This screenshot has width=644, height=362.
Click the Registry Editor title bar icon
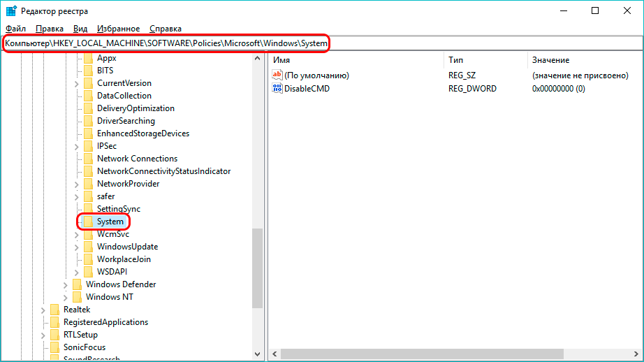[11, 11]
